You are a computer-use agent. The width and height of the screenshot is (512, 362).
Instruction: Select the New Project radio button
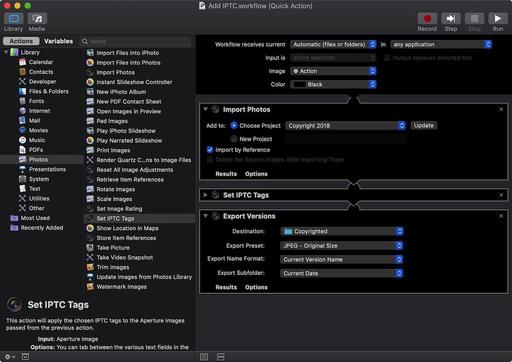(x=234, y=139)
